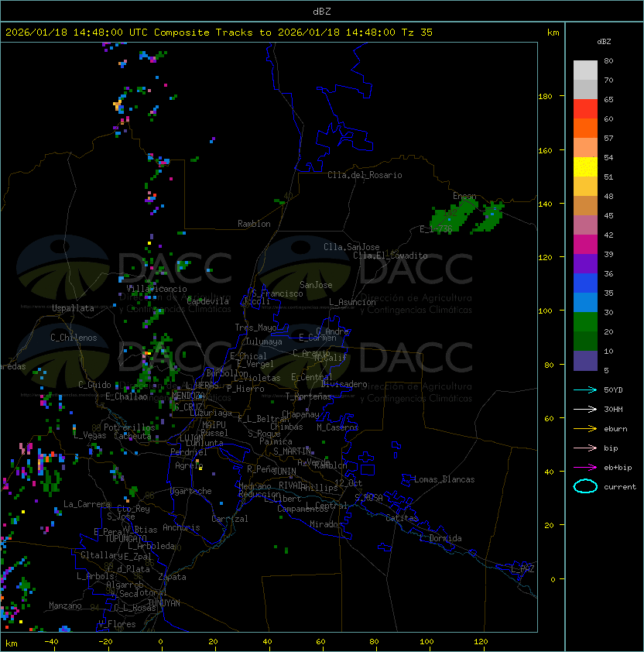Click the 'S_MARTIN' map label

click(293, 451)
